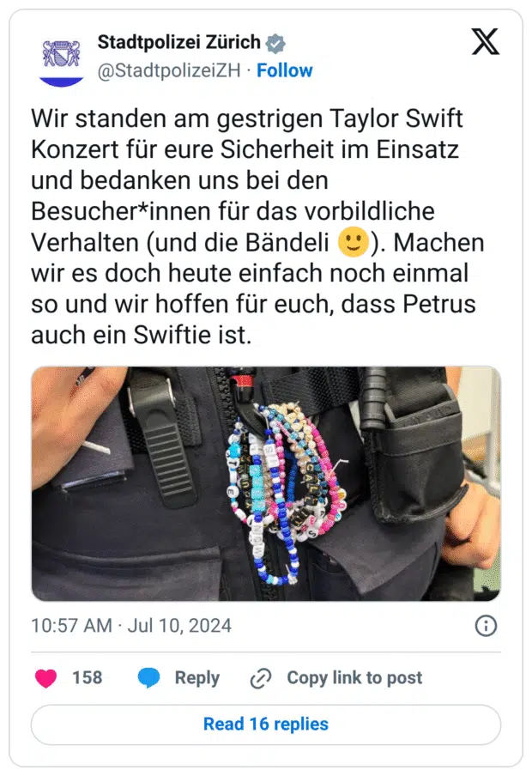Viewport: 532px width, 776px height.
Task: Open the Read 16 replies button
Action: [266, 724]
